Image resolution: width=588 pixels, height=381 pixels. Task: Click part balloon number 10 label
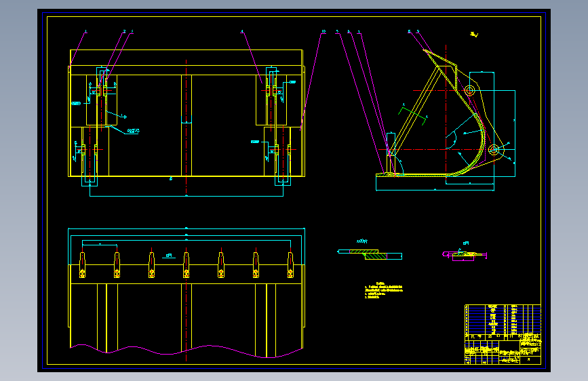324,31
